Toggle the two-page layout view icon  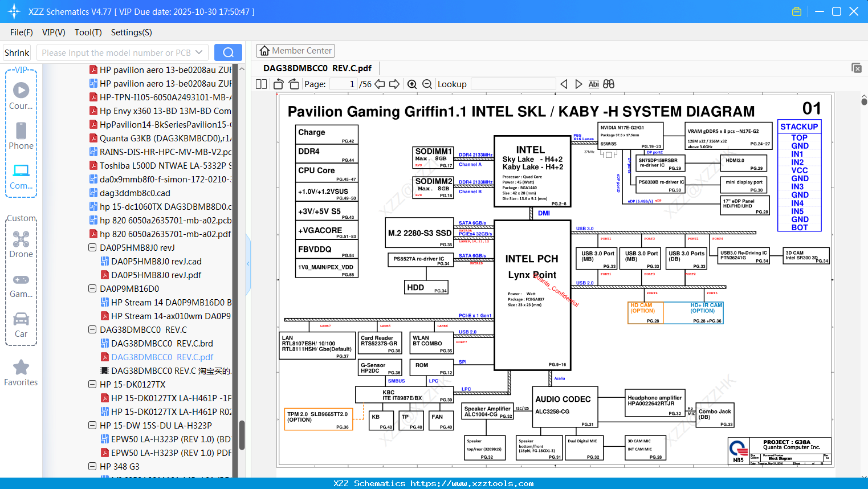pyautogui.click(x=261, y=84)
